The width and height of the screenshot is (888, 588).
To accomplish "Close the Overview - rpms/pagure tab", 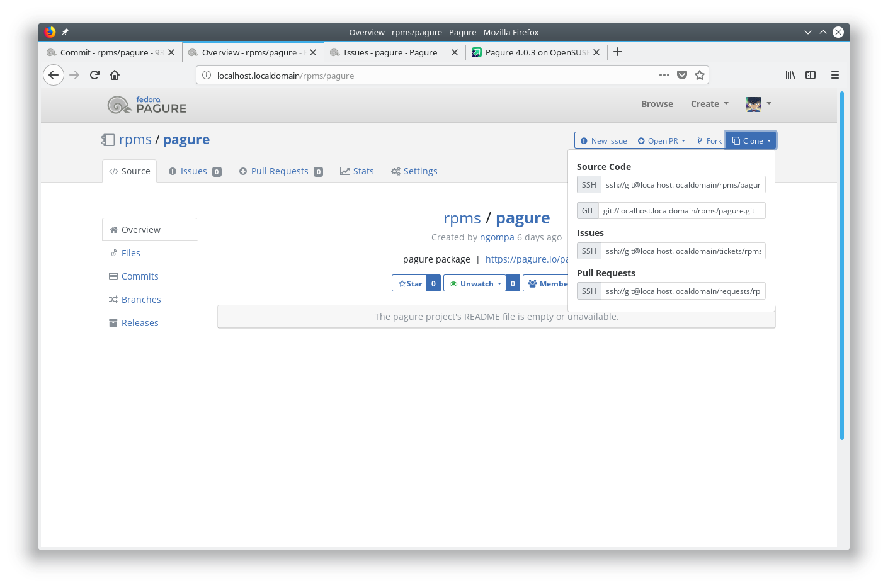I will click(x=313, y=52).
